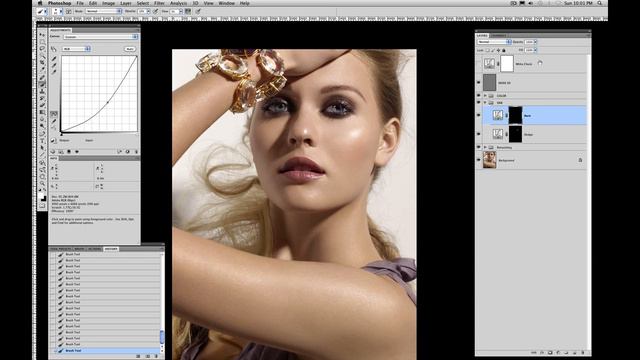The image size is (640, 360).
Task: Open the Window menu
Action: coord(227,3)
